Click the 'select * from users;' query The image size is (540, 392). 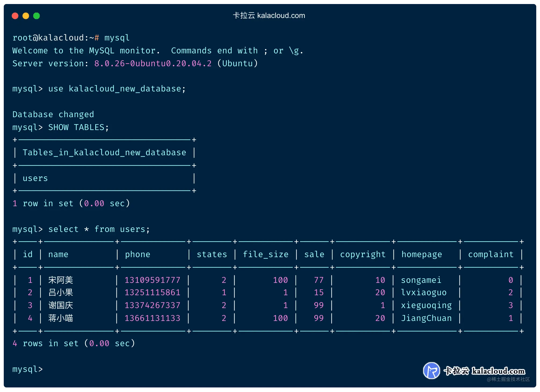[99, 229]
